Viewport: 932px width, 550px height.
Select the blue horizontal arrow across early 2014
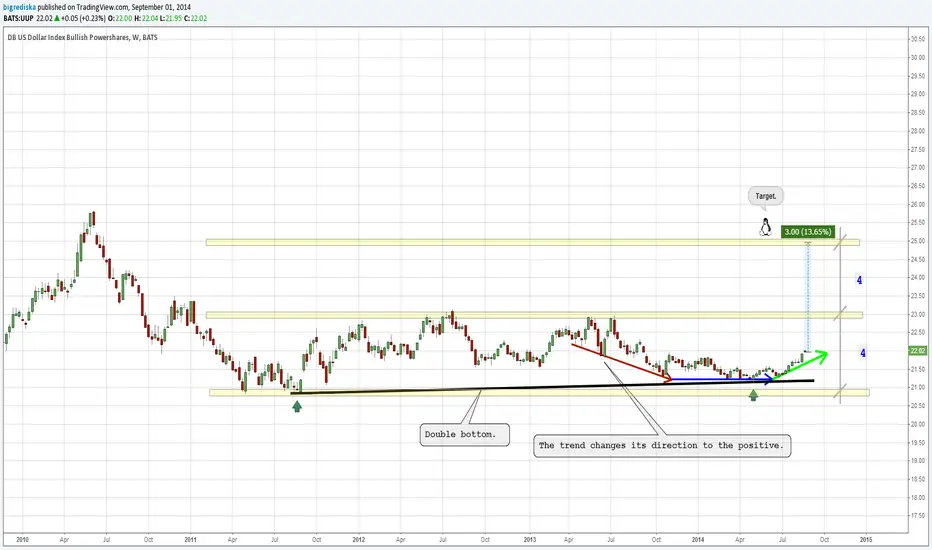coord(720,379)
